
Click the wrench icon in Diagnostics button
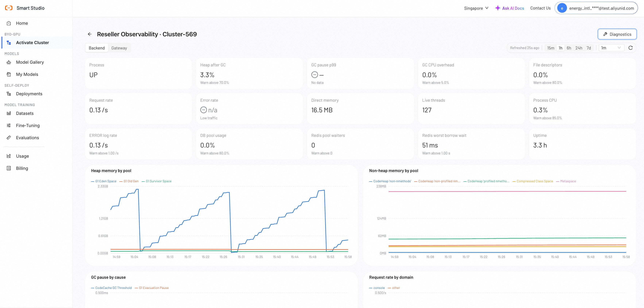pos(605,34)
